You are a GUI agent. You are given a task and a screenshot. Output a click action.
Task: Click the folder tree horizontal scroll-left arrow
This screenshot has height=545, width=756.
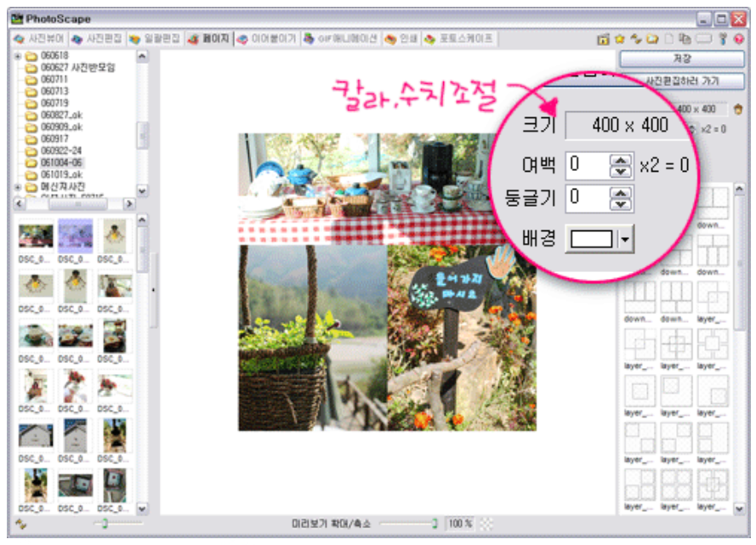(20, 204)
